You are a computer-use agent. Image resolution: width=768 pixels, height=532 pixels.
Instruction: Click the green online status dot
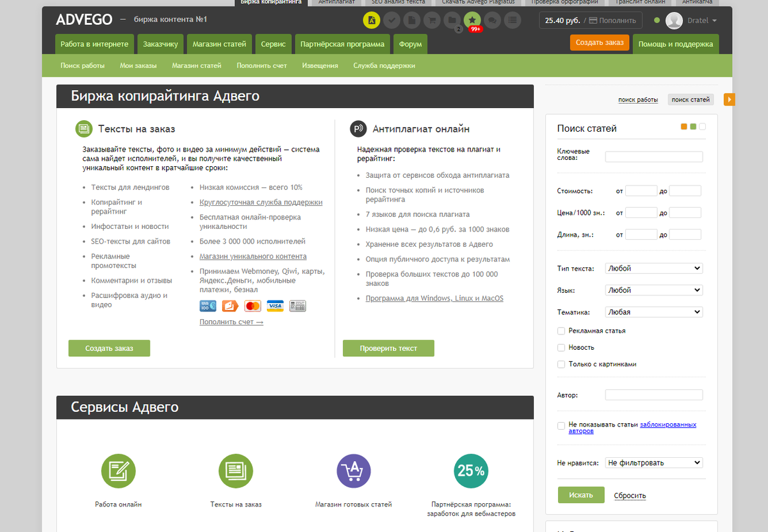point(657,20)
